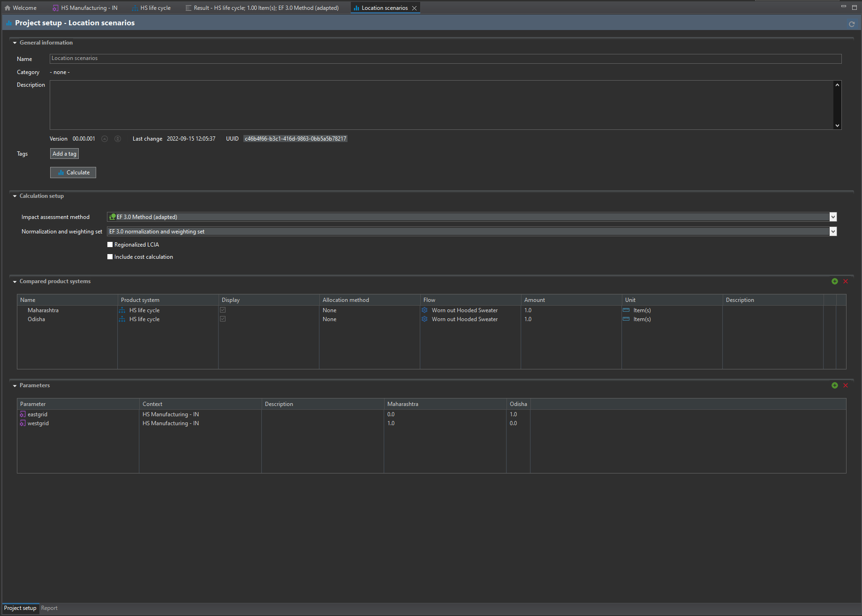
Task: Click the Parameter column header
Action: point(78,404)
